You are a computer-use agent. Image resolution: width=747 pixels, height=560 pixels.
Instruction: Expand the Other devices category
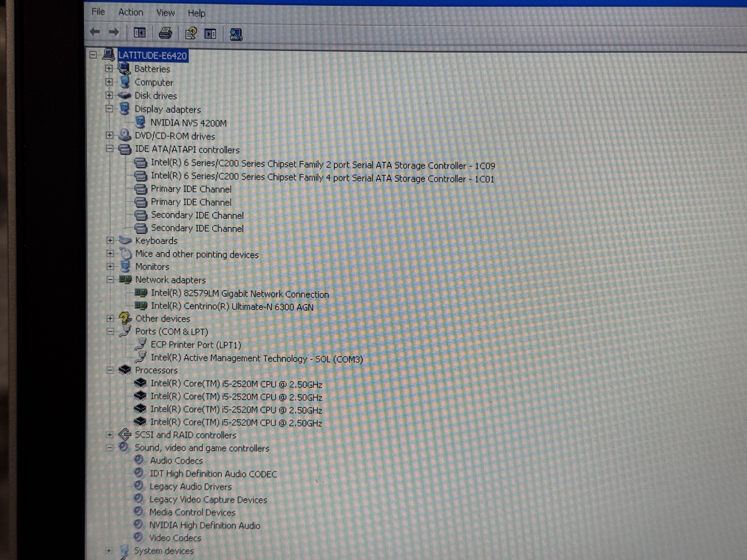[x=110, y=318]
